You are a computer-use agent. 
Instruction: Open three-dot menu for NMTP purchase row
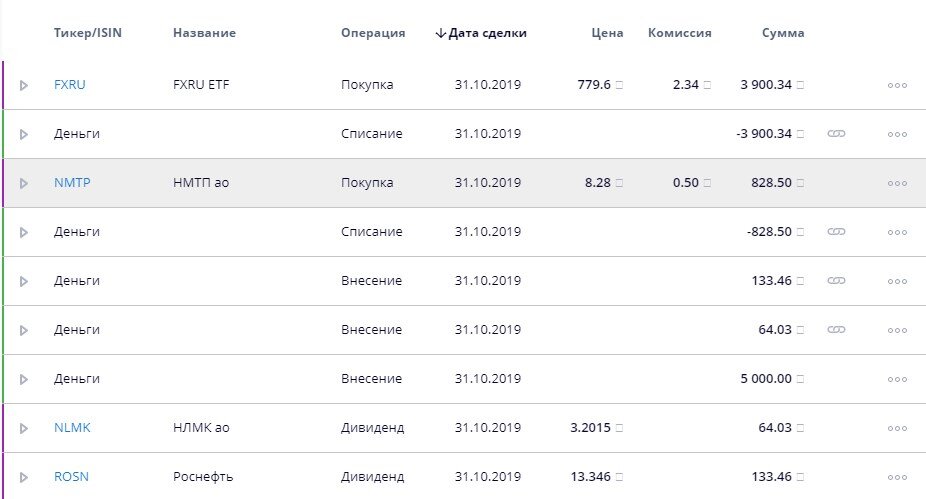point(897,183)
